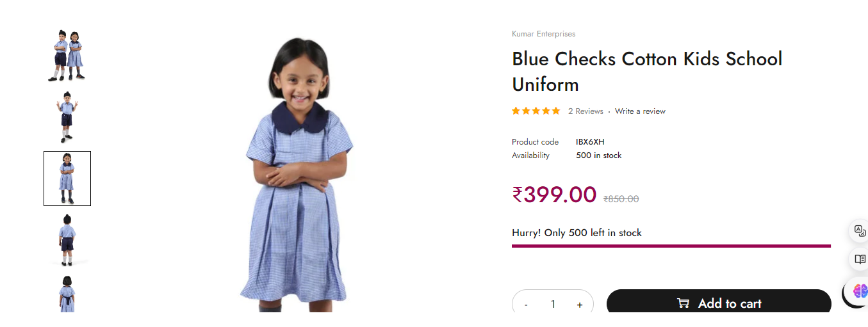868x327 pixels.
Task: Click the fifth star in the rating
Action: (x=555, y=111)
